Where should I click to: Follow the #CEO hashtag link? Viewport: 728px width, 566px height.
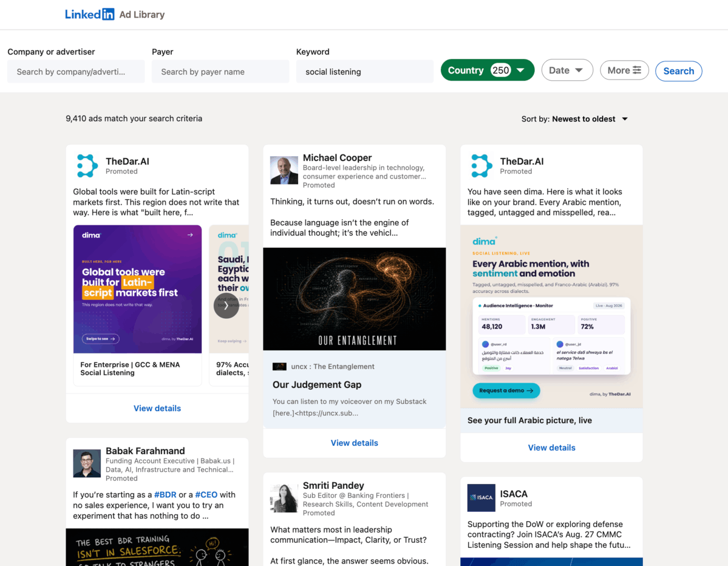coord(206,494)
